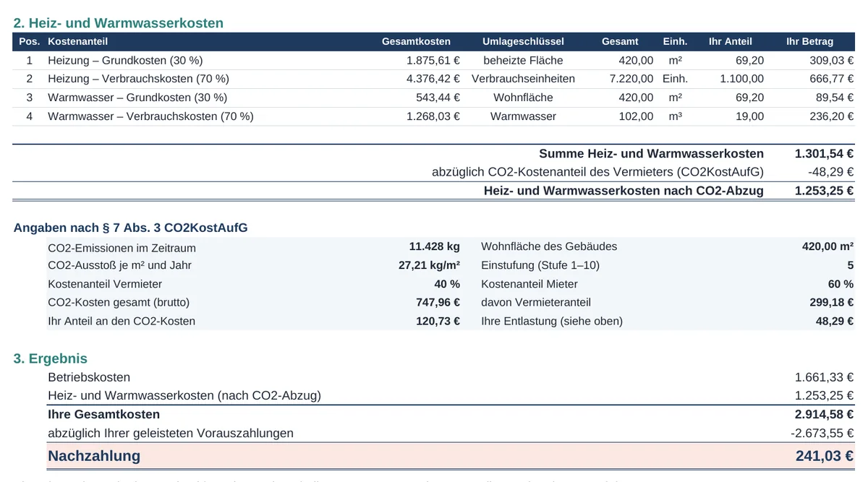Screen dimensions: 868x482
Task: Click the '19,00' share value
Action: click(750, 116)
